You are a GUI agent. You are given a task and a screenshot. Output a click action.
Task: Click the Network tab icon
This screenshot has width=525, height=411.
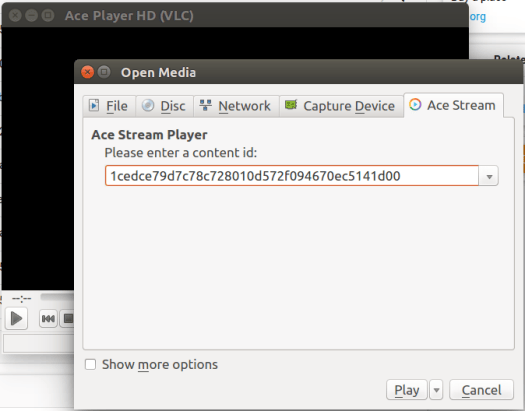click(205, 105)
